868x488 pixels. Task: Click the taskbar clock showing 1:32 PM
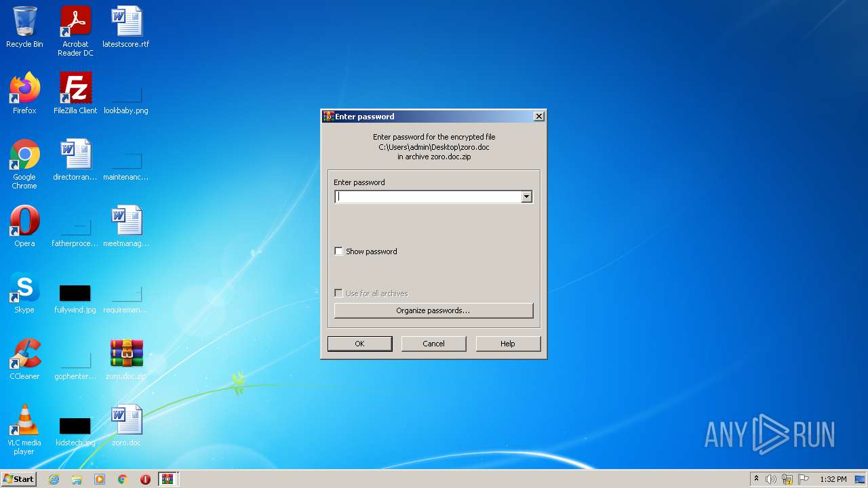833,479
